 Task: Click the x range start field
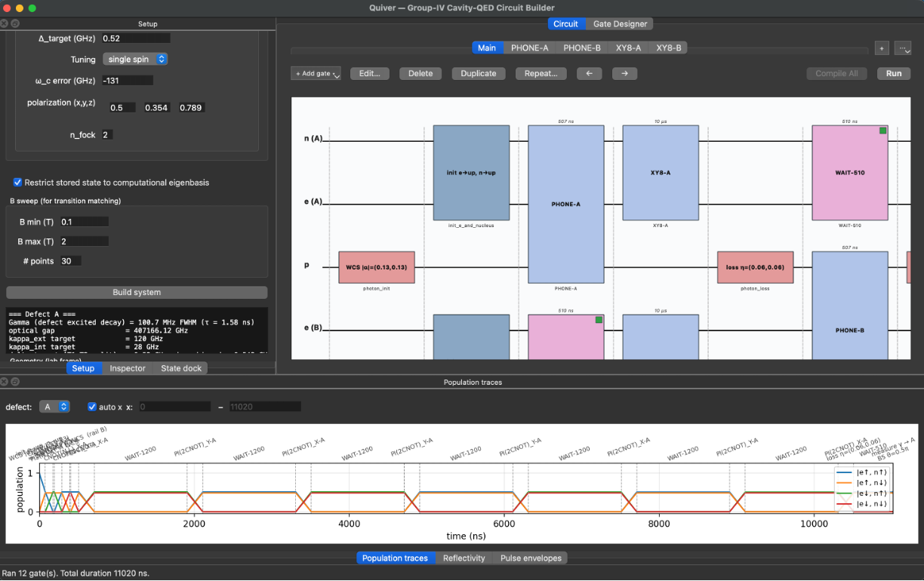[x=174, y=407]
